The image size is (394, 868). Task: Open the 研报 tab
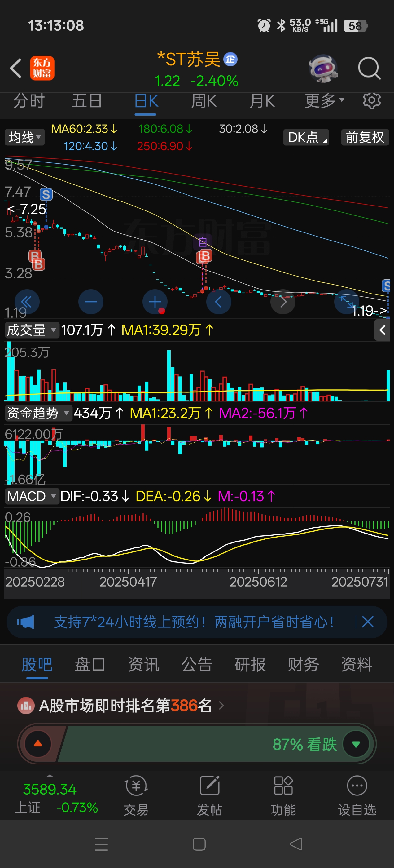250,664
